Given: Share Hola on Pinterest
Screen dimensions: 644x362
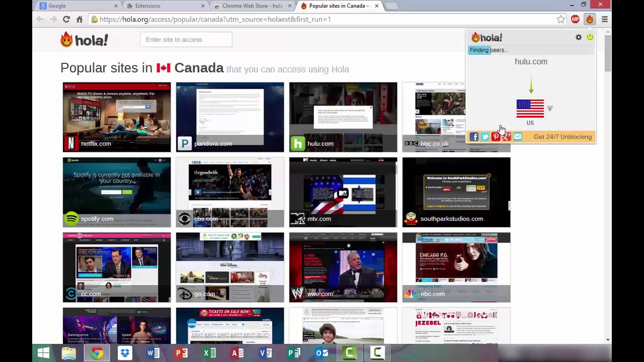Looking at the screenshot, I should pyautogui.click(x=496, y=137).
